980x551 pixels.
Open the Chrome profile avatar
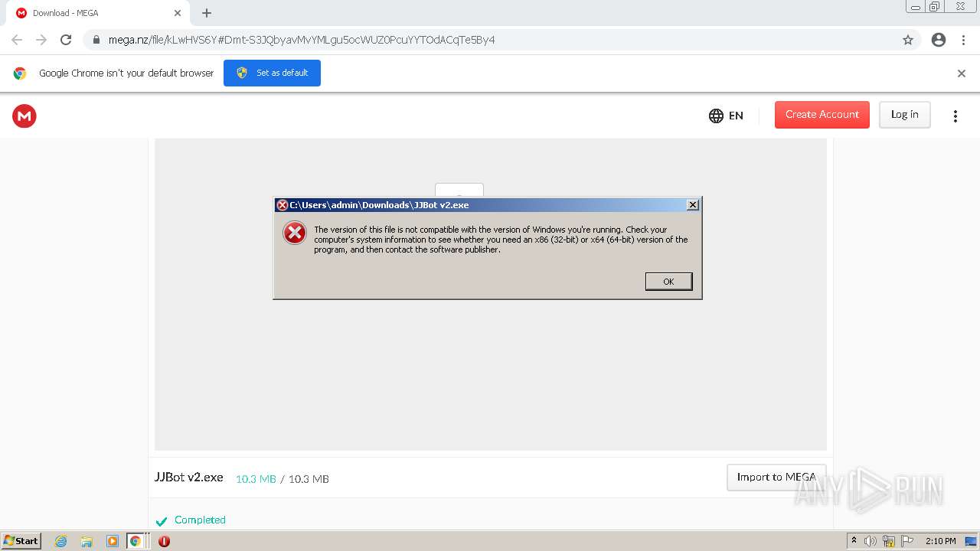click(x=939, y=40)
